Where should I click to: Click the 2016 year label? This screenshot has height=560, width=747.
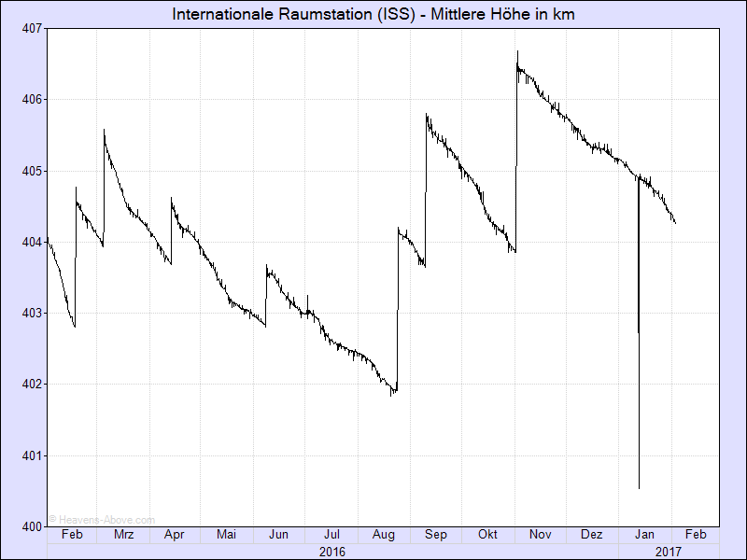tap(331, 552)
